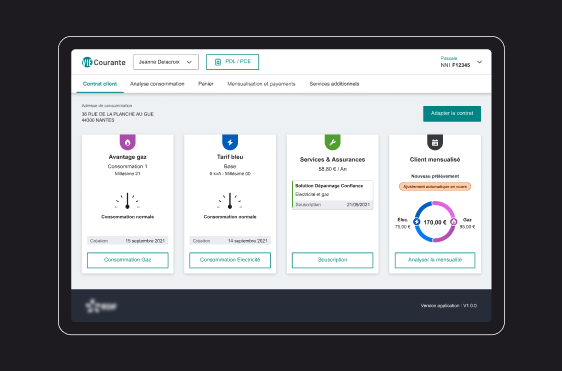
Task: Click the Avantage gaz card title
Action: (x=128, y=157)
